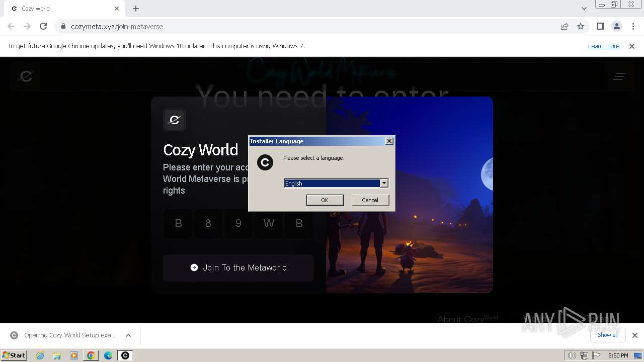Close the Cozy World tab
This screenshot has height=362, width=644.
point(117,9)
